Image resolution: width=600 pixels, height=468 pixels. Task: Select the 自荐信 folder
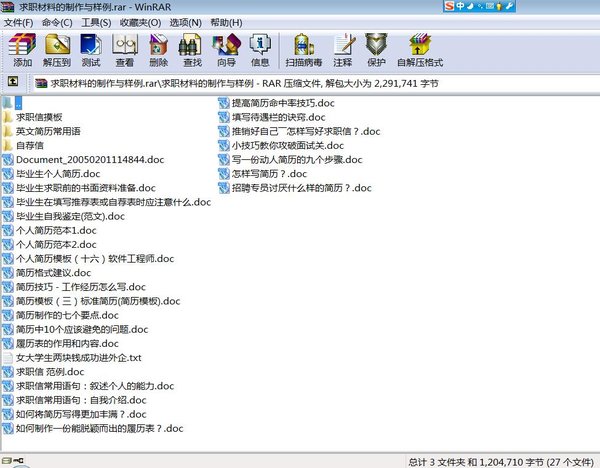click(23, 145)
